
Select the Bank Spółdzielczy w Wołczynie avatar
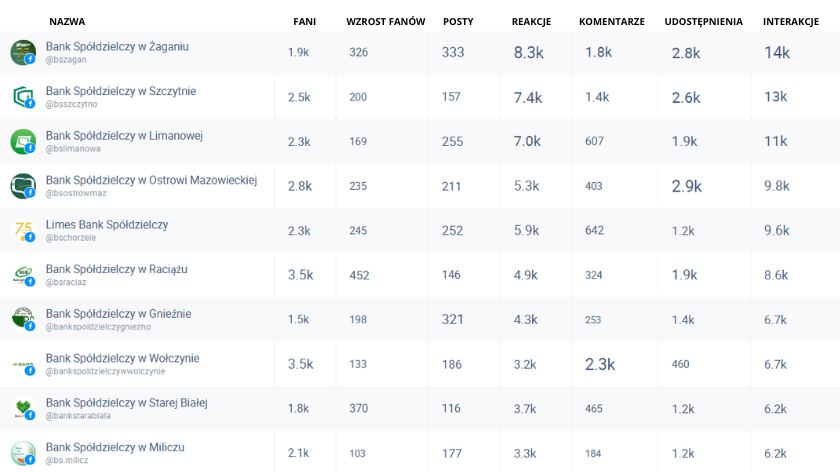(23, 364)
